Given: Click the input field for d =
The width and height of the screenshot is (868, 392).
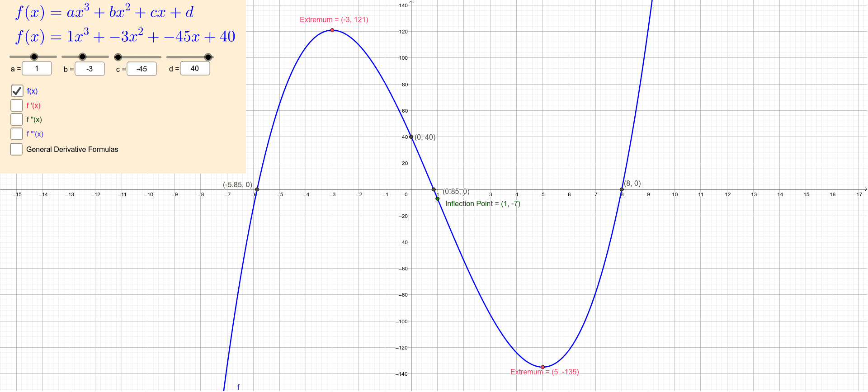Looking at the screenshot, I should 195,69.
